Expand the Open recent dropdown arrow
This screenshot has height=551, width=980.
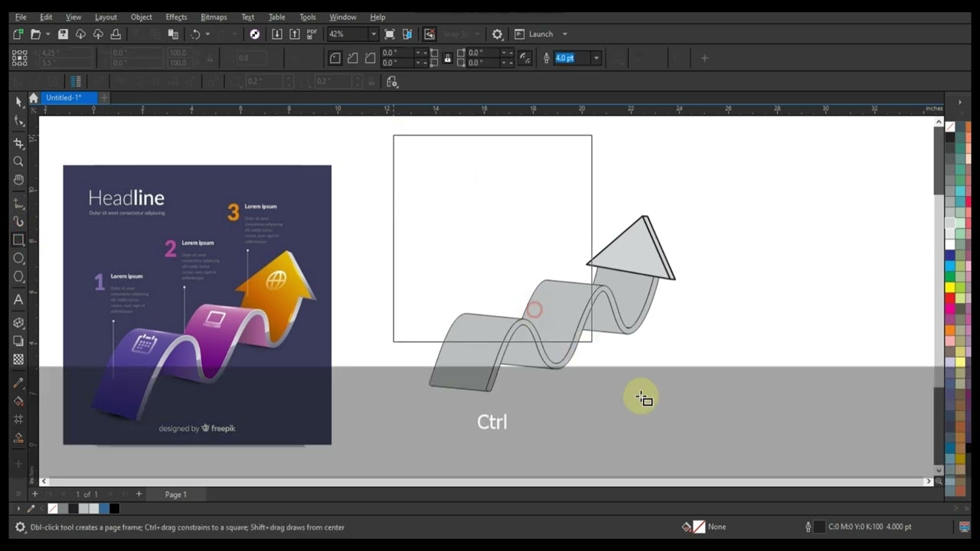47,34
